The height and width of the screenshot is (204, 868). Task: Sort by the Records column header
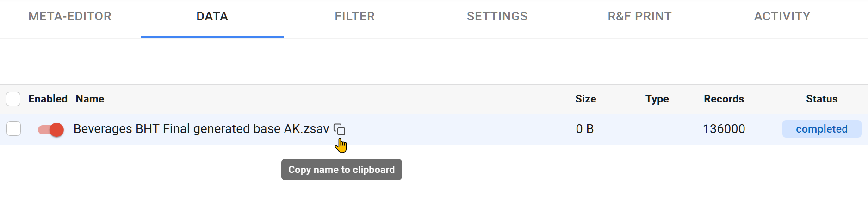724,99
